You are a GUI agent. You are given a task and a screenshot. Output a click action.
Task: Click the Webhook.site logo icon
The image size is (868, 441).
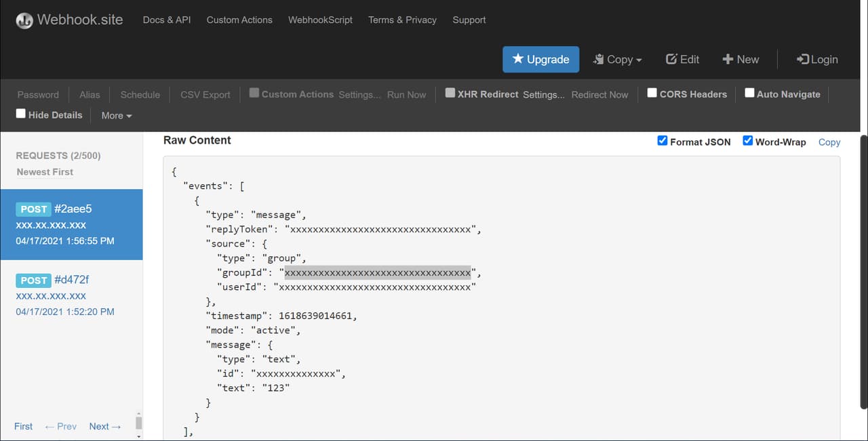click(24, 20)
